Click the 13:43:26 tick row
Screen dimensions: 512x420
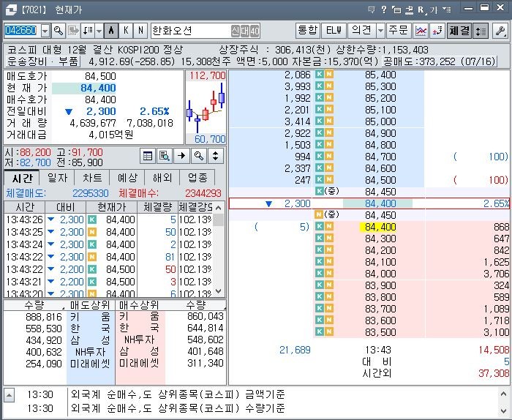pos(109,220)
